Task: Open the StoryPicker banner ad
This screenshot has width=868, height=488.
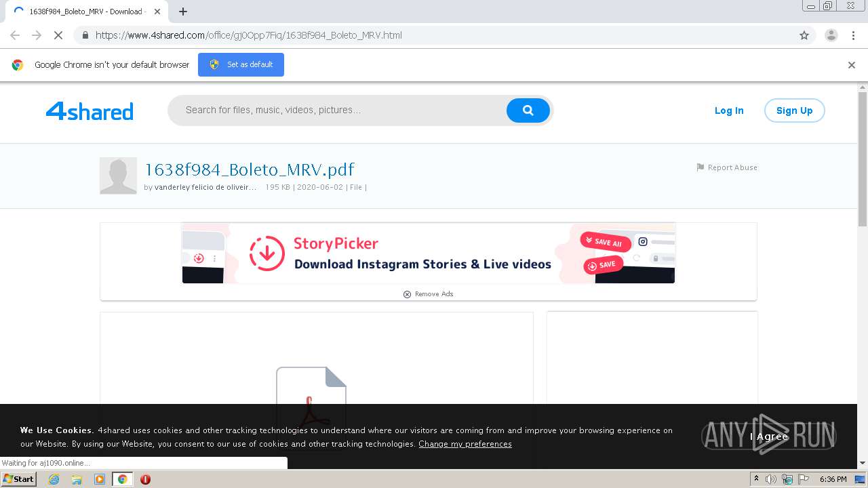Action: coord(428,253)
